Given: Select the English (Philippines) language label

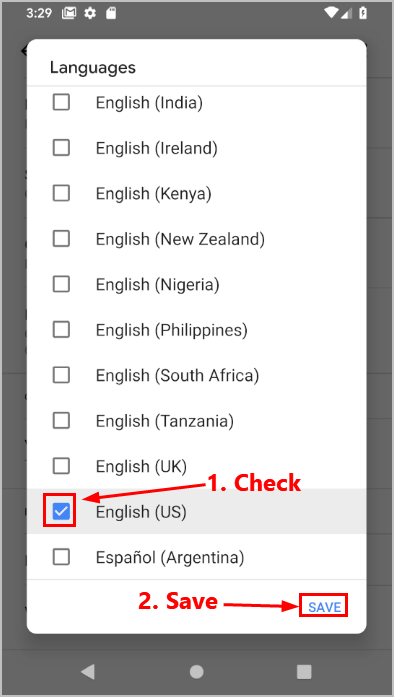Looking at the screenshot, I should coord(172,330).
